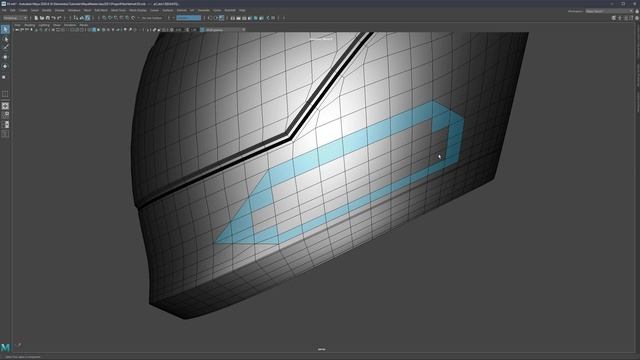Use the persp/outliner pane layout

(x=5, y=124)
